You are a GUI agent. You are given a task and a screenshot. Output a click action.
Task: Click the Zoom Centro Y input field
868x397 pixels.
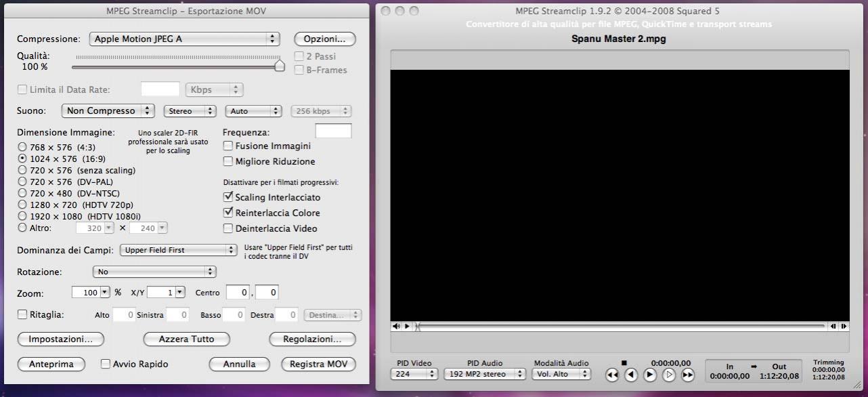pyautogui.click(x=267, y=293)
